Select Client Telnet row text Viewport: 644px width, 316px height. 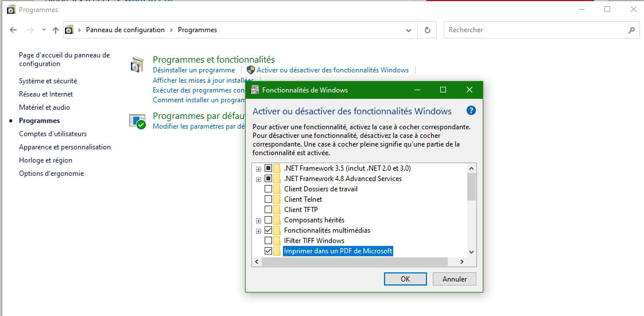coord(303,199)
